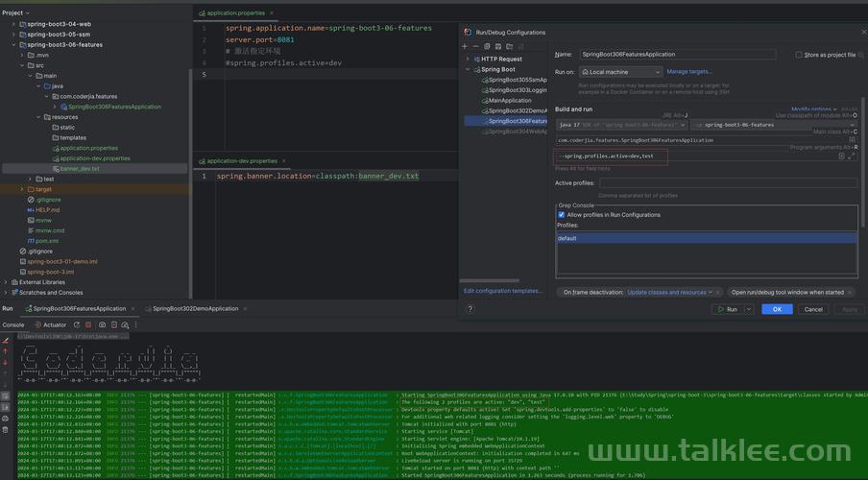The image size is (868, 480).
Task: Click the profiler gauge icon in Run toolbar
Action: [125, 325]
